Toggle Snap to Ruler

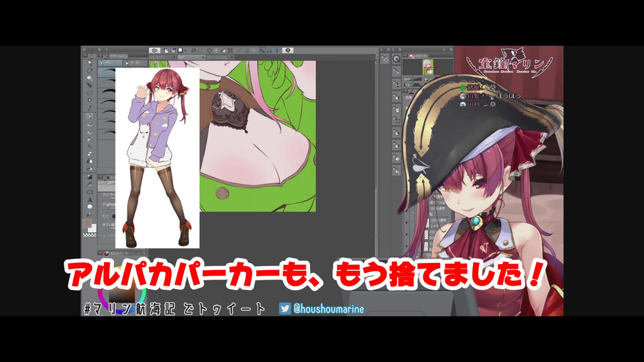(262, 50)
